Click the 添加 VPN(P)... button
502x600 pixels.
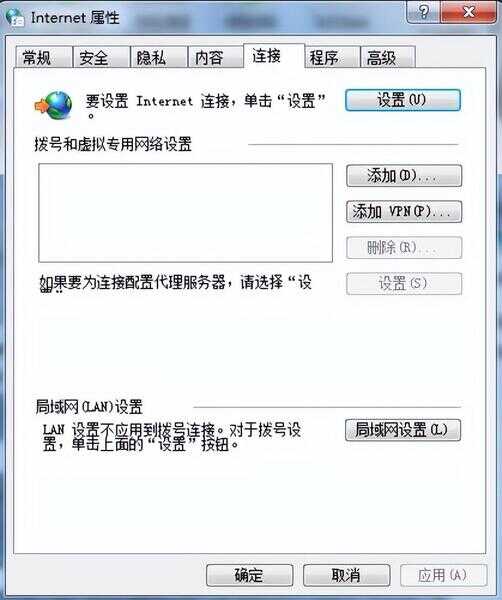pos(404,212)
